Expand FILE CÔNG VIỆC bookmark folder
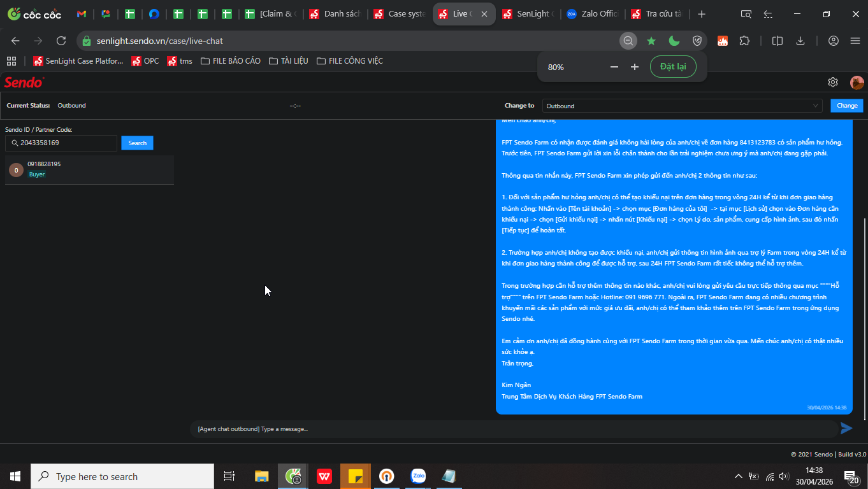Image resolution: width=868 pixels, height=489 pixels. point(350,61)
